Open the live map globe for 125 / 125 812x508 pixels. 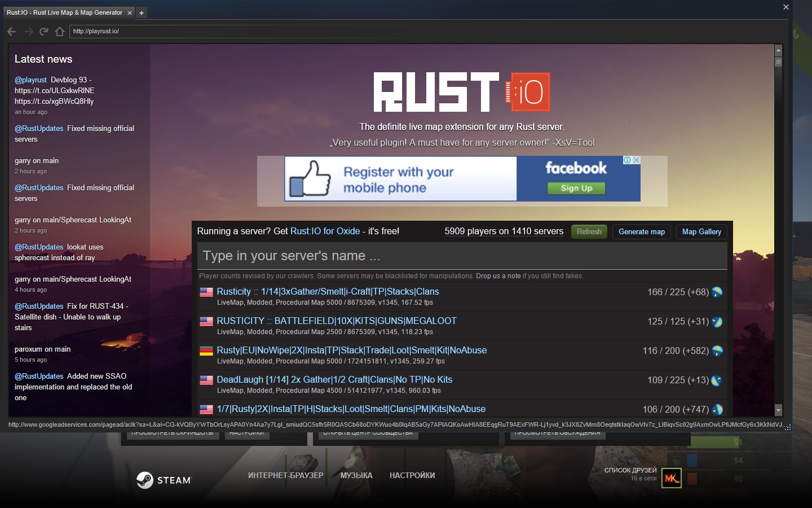point(717,321)
